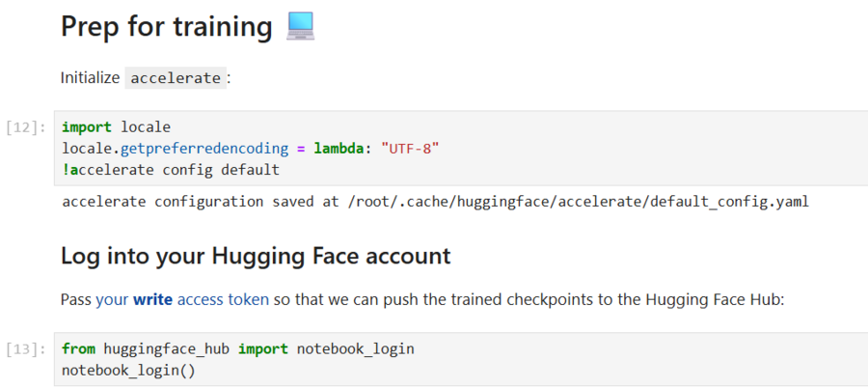Click the red "UTF-8" string in the code
Viewport: 868px width, 388px height.
[410, 149]
